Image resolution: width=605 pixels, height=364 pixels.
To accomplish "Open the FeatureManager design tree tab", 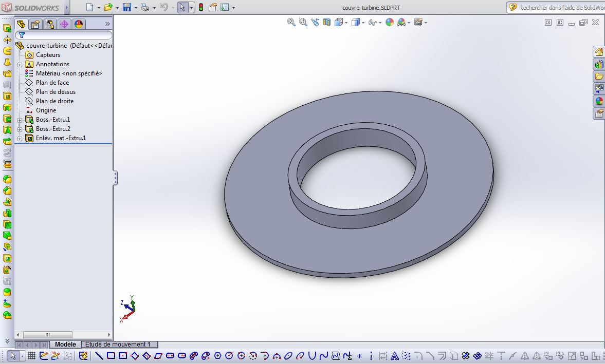I will click(21, 24).
